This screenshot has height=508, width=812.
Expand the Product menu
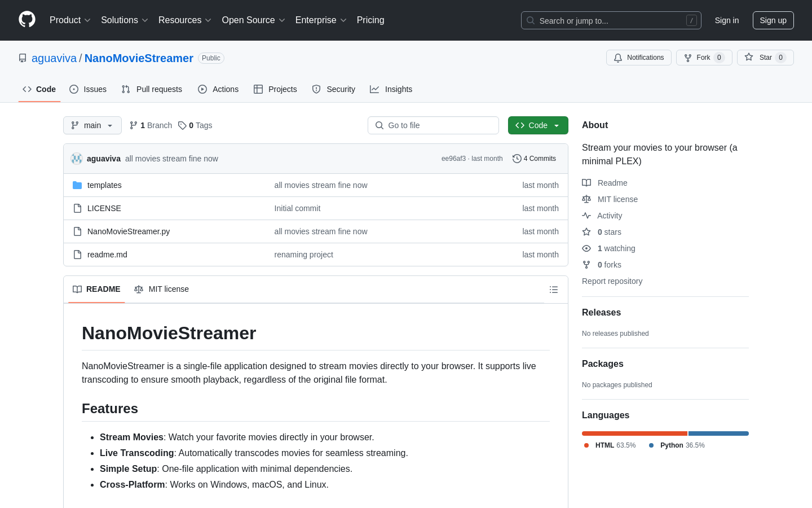coord(70,20)
